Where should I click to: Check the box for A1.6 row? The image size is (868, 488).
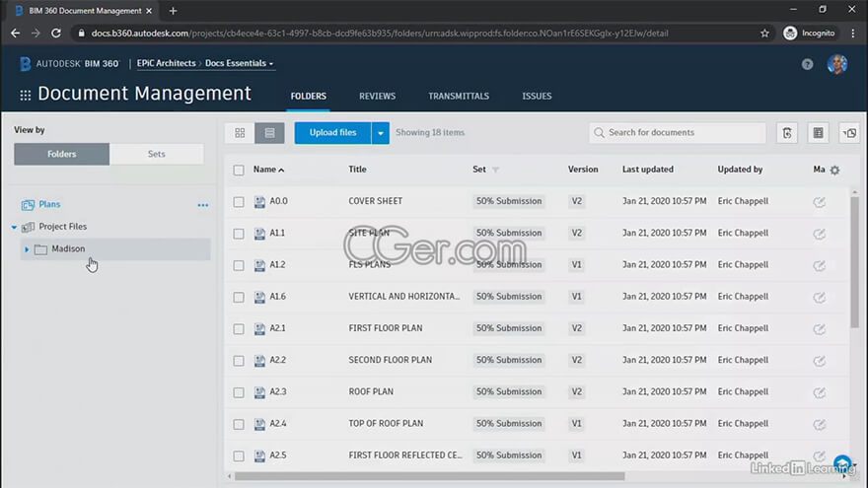239,297
